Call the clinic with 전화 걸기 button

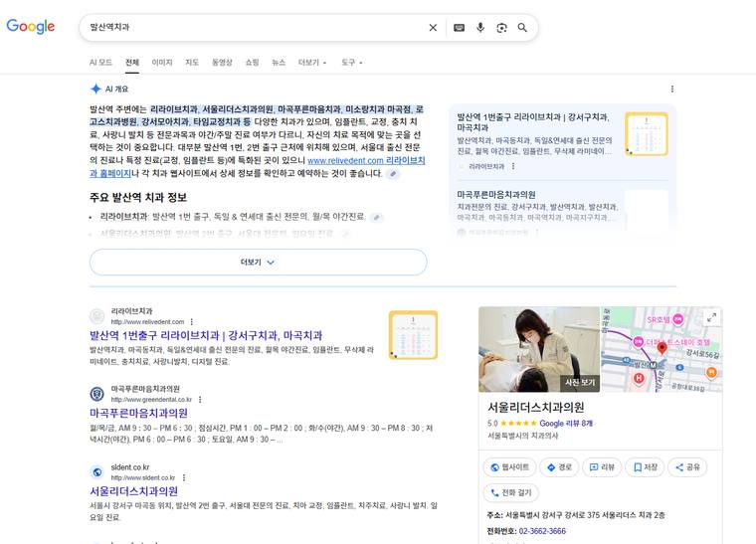(x=511, y=492)
